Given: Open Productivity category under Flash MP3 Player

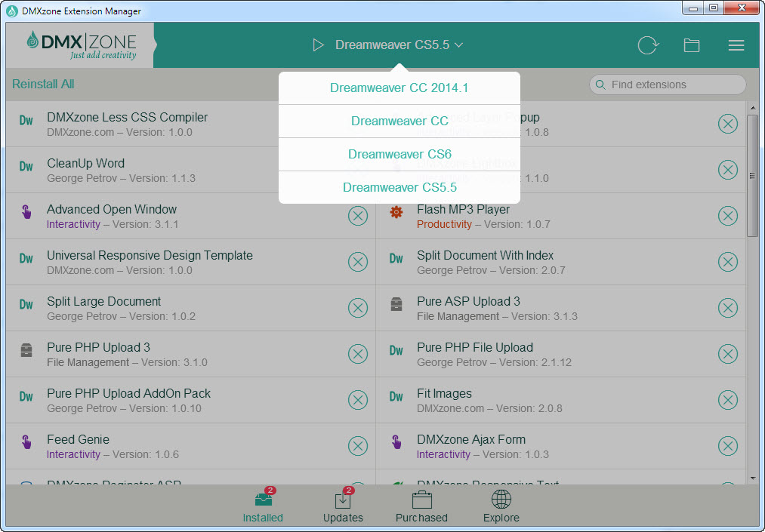Looking at the screenshot, I should pyautogui.click(x=444, y=224).
